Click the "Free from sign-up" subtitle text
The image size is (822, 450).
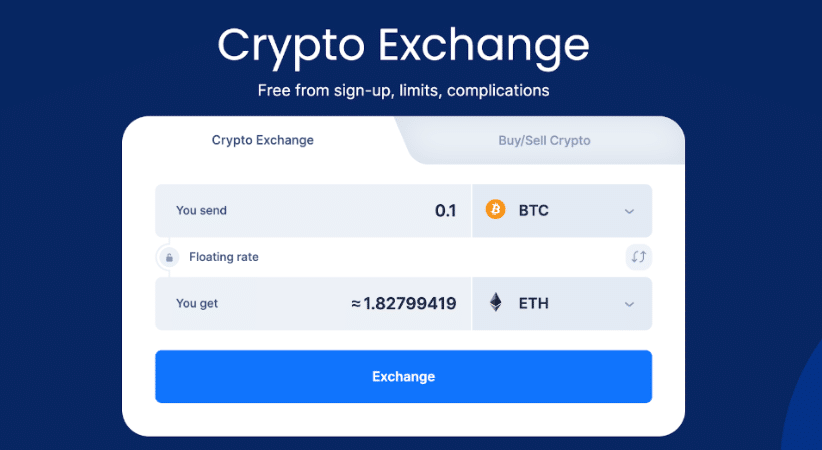[x=403, y=91]
